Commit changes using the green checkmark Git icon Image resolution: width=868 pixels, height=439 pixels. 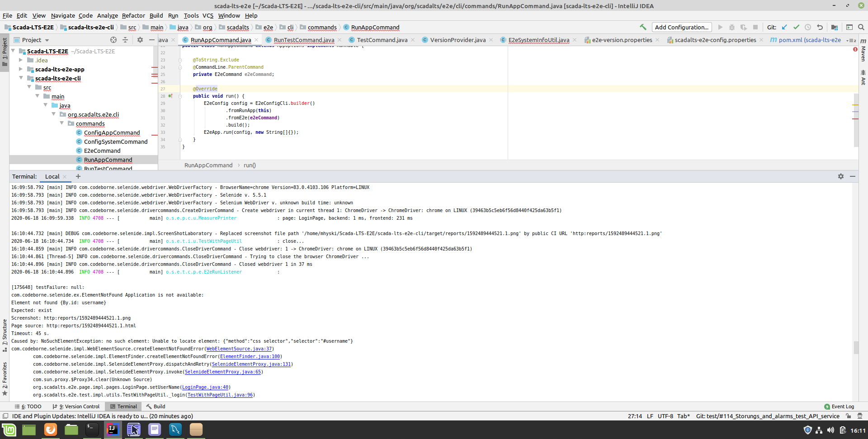796,27
